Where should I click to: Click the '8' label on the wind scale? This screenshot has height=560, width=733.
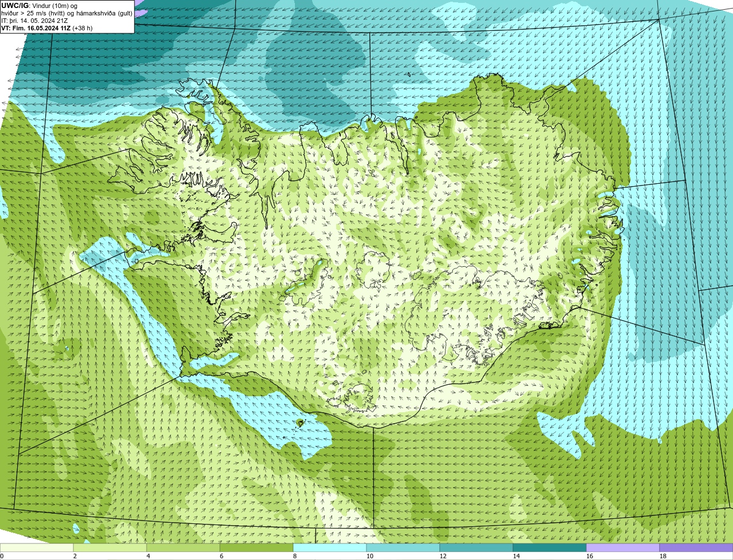point(295,556)
